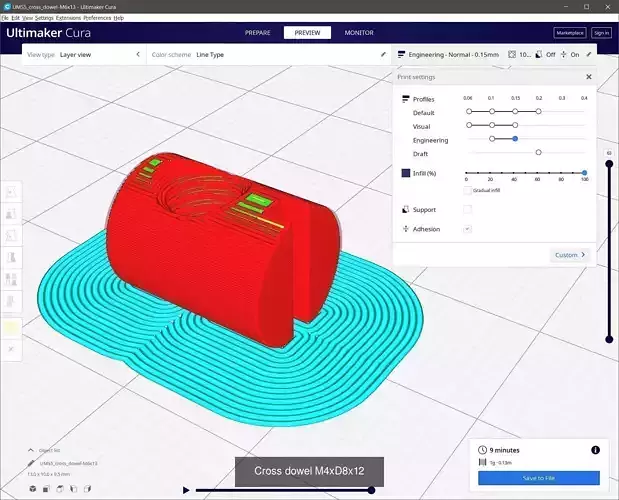Screen dimensions: 619x500
Task: Switch to front camera view
Action: [x=46, y=489]
